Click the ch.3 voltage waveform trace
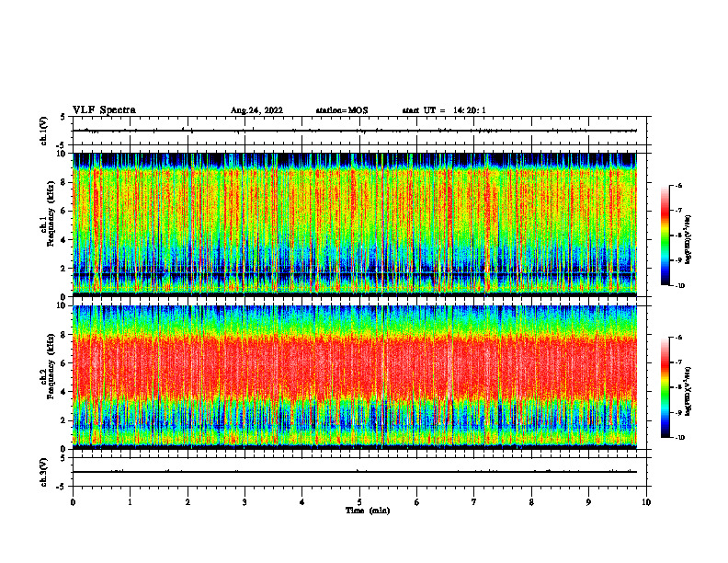This screenshot has height=563, width=728. click(355, 472)
